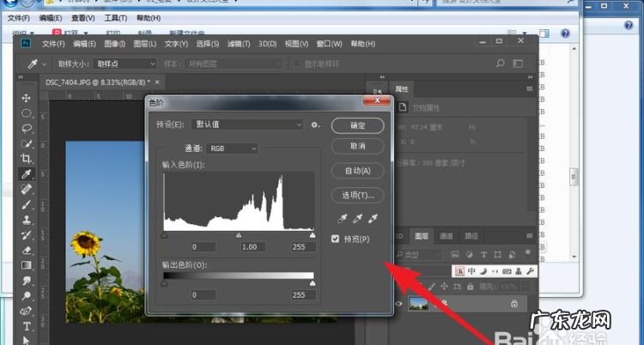Select the Move tool in the toolbar
The height and width of the screenshot is (345, 644).
click(27, 98)
